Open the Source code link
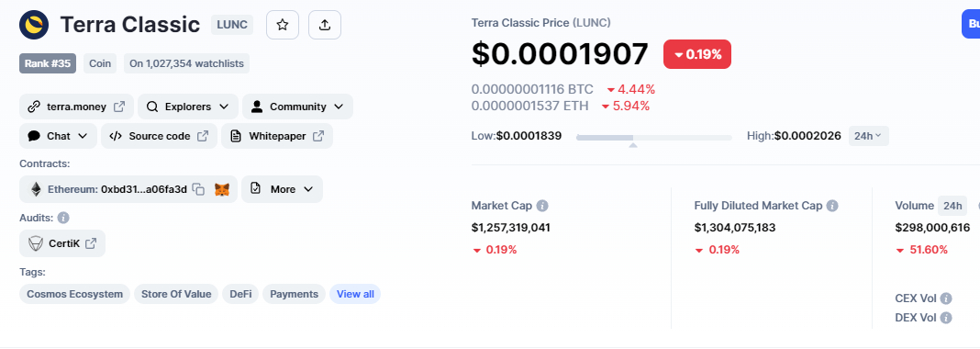This screenshot has width=980, height=349. [x=159, y=136]
